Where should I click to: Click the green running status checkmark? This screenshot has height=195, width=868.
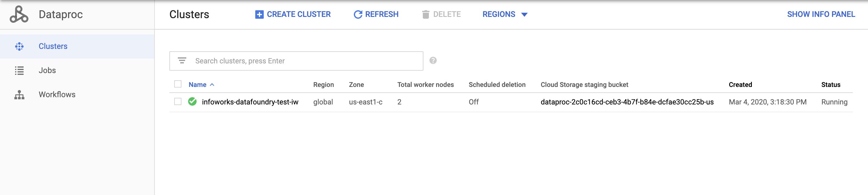192,101
